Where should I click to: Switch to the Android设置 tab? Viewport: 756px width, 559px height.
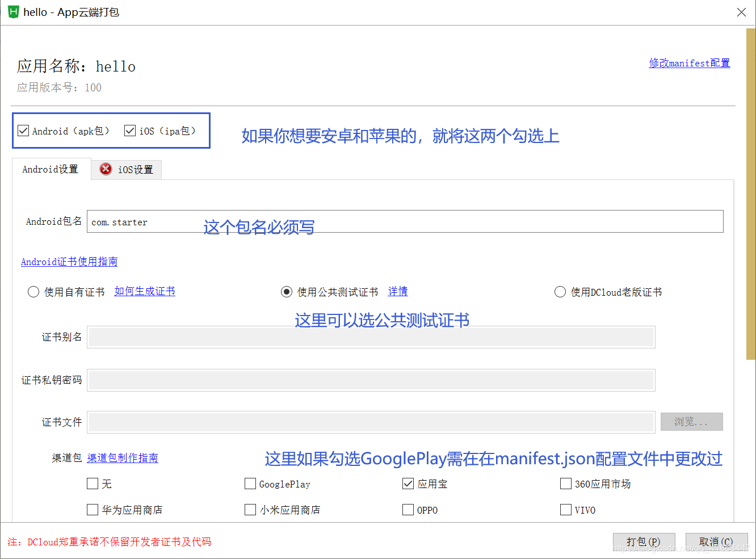pyautogui.click(x=51, y=169)
